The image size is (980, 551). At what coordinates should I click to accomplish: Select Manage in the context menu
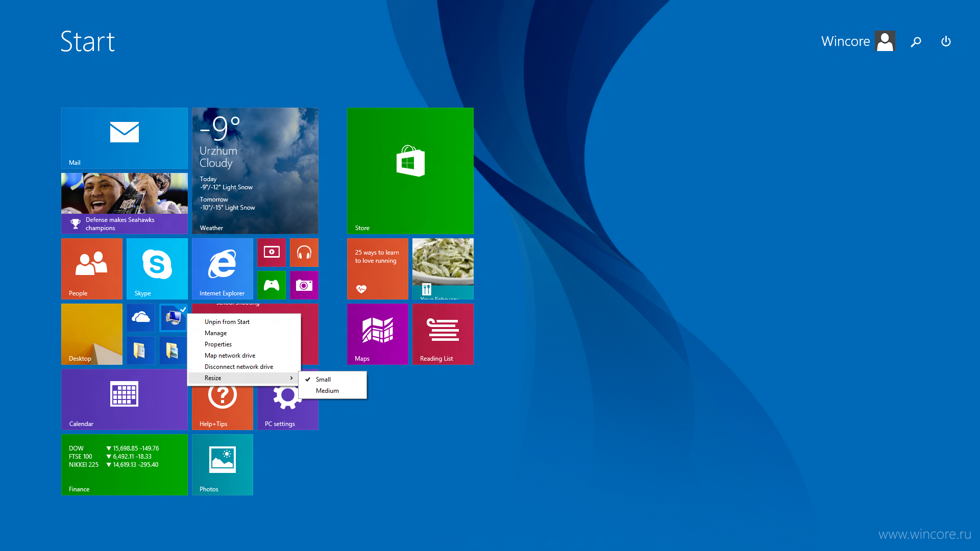[x=244, y=333]
